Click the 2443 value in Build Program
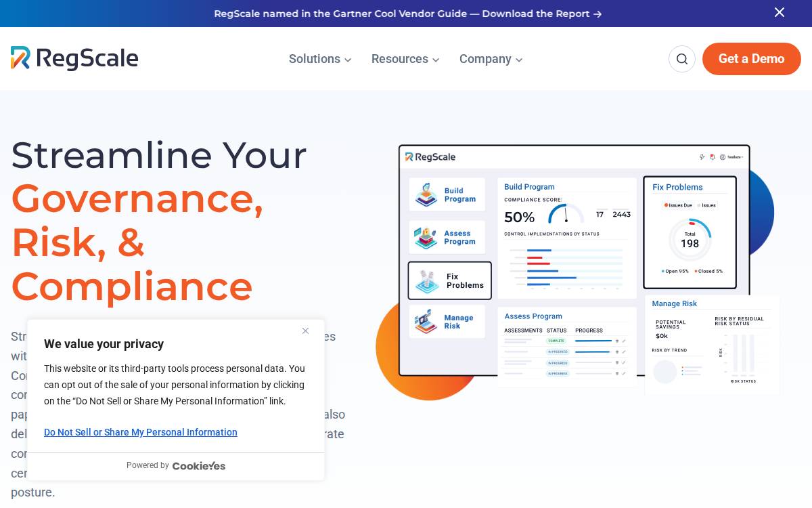Screen dimensions: 812x508 tap(622, 215)
